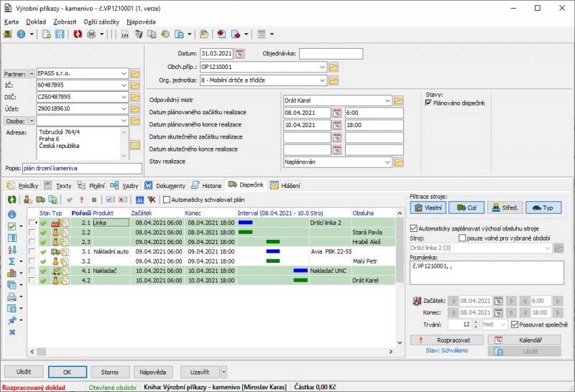Click the sigma sum icon in sidebar
Image resolution: width=575 pixels, height=392 pixels.
(x=11, y=261)
